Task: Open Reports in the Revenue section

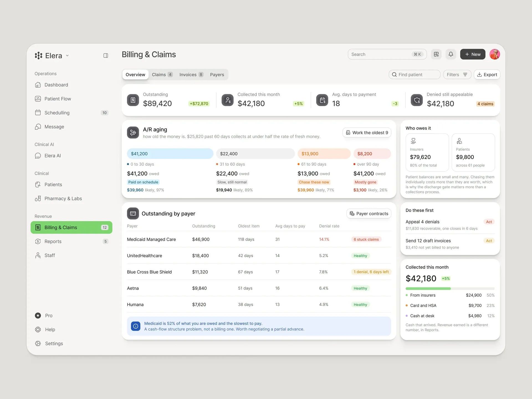Action: pos(71,241)
